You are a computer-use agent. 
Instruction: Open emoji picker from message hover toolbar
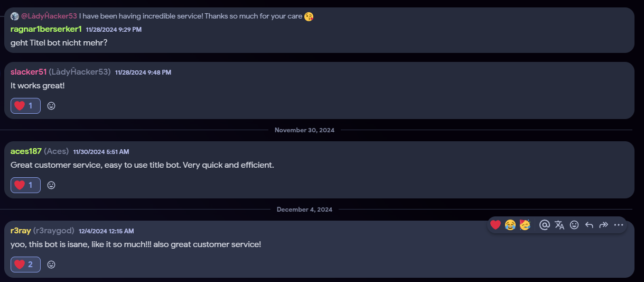[574, 225]
